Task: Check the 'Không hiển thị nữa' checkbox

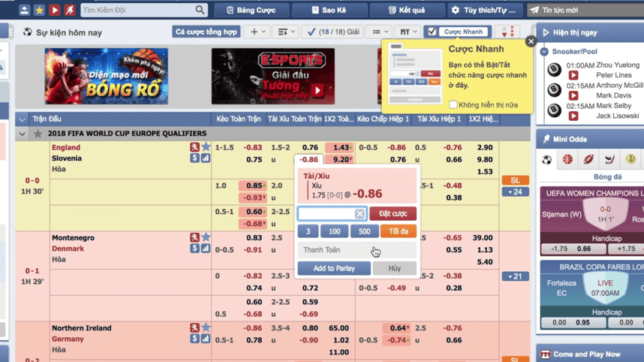Action: [x=453, y=105]
